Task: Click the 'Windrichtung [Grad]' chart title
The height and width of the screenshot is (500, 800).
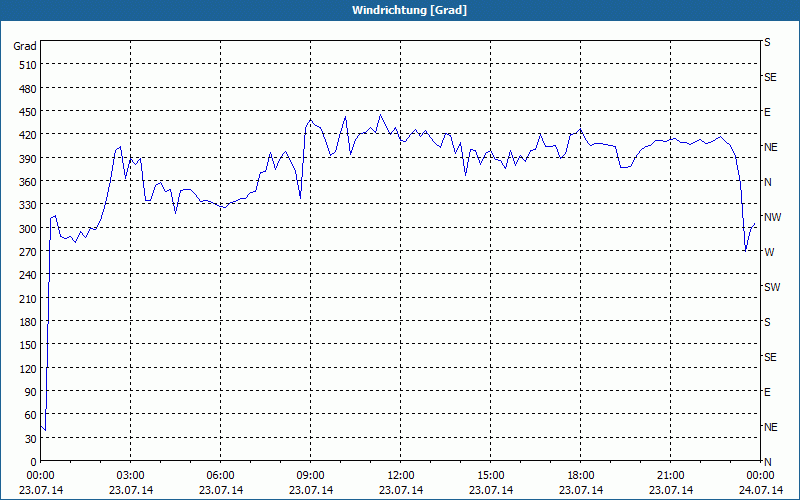Action: tap(409, 10)
